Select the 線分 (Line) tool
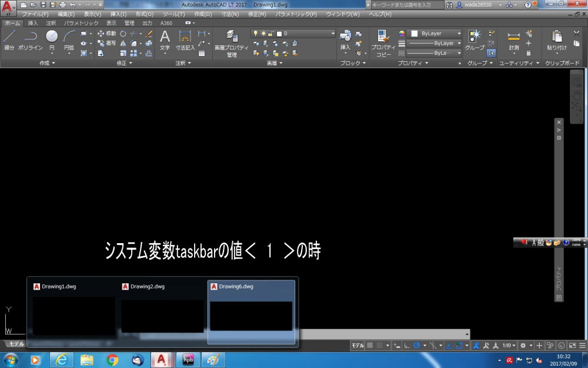588x368 pixels. tap(9, 40)
